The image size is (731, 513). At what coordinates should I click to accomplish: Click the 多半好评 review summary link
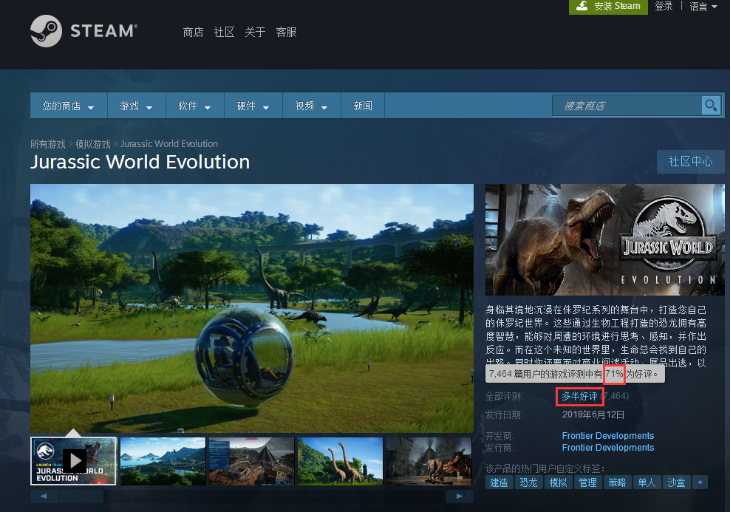pyautogui.click(x=579, y=396)
